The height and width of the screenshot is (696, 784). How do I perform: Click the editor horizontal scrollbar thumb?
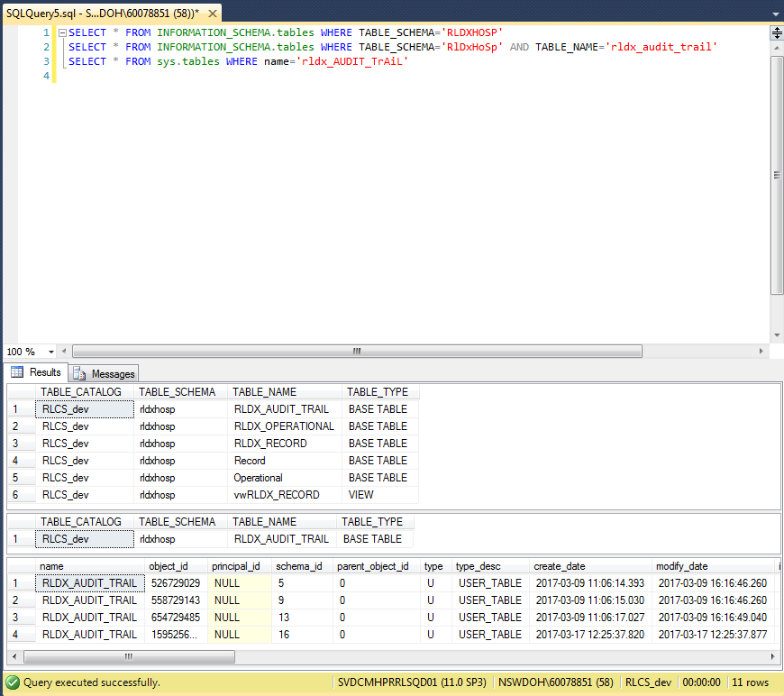click(357, 352)
